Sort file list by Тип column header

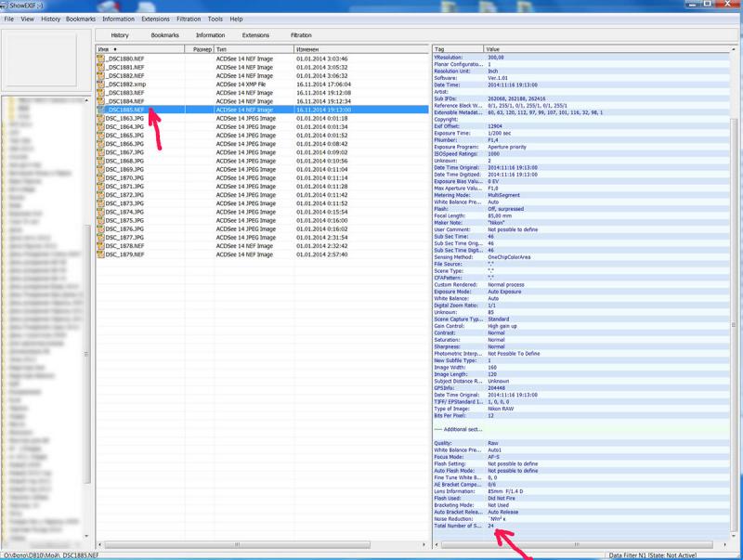point(254,49)
